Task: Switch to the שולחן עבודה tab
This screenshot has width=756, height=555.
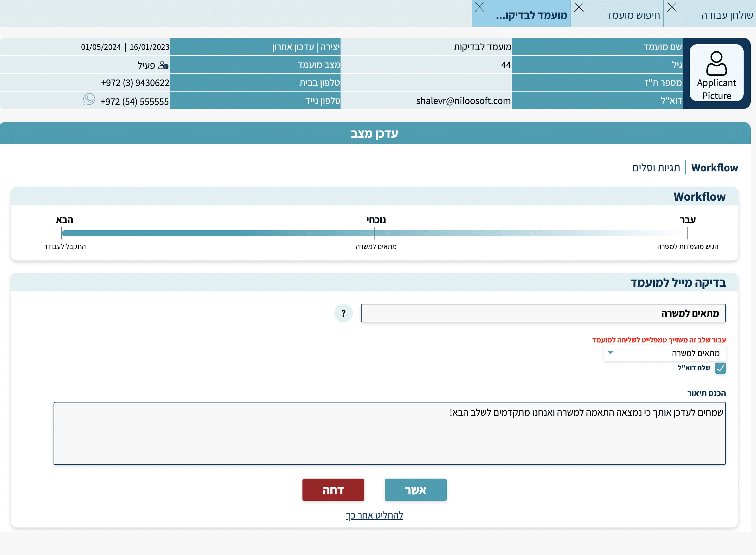Action: [x=726, y=15]
